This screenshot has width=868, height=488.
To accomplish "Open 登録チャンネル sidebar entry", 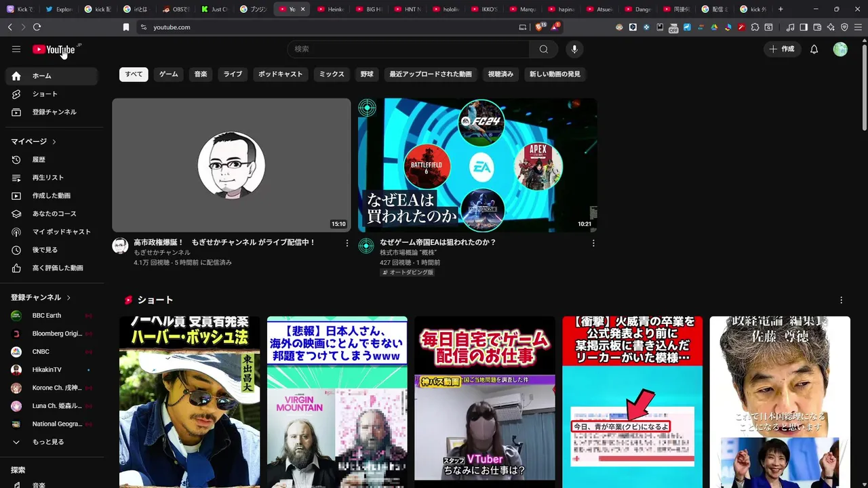I will click(x=52, y=112).
